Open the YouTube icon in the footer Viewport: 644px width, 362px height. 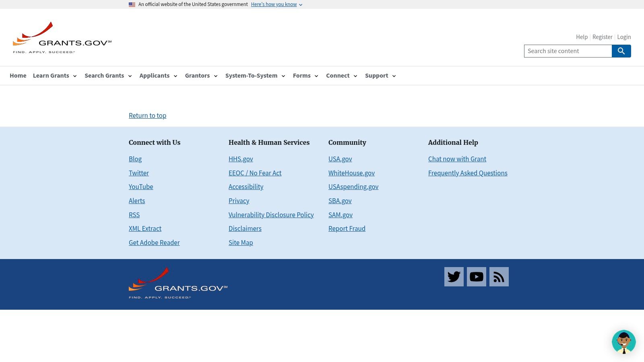pos(477,277)
